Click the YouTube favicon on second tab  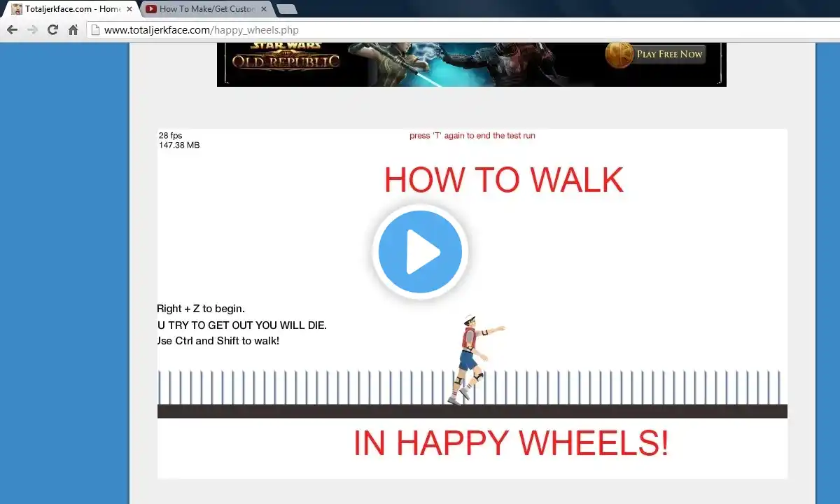pyautogui.click(x=150, y=9)
